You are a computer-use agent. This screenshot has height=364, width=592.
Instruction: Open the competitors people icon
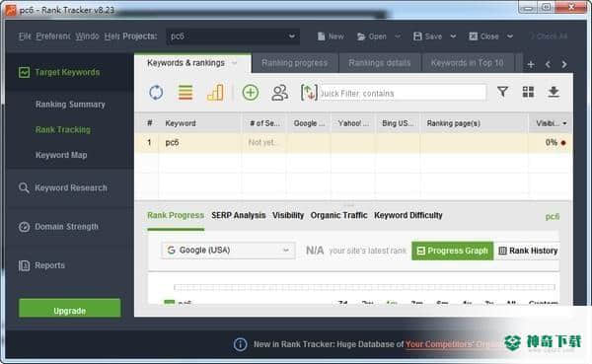280,93
